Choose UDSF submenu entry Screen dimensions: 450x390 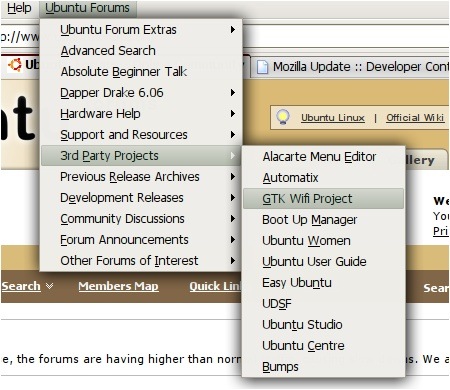[x=324, y=304]
